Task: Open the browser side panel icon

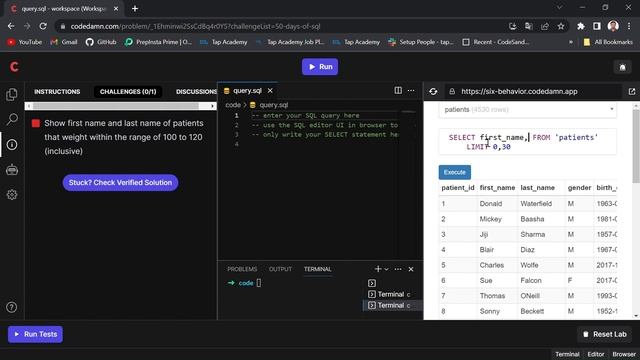Action: click(x=597, y=26)
